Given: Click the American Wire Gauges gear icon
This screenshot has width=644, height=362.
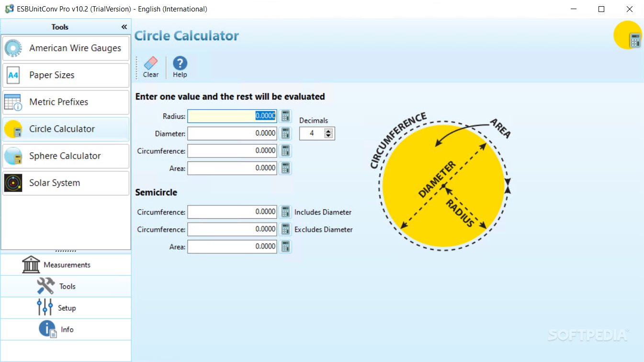Looking at the screenshot, I should coord(13,48).
